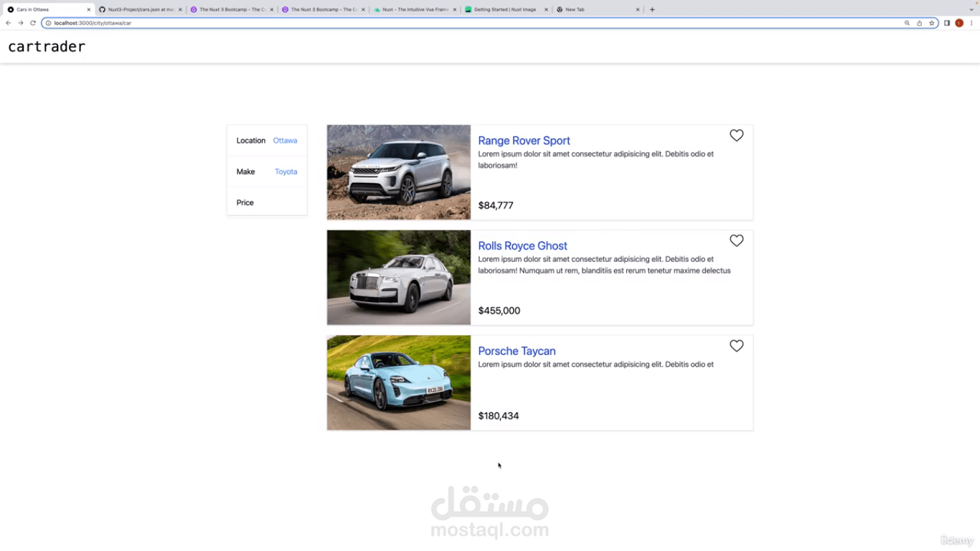This screenshot has width=980, height=551.
Task: Open the tab search chevron
Action: coord(971,9)
